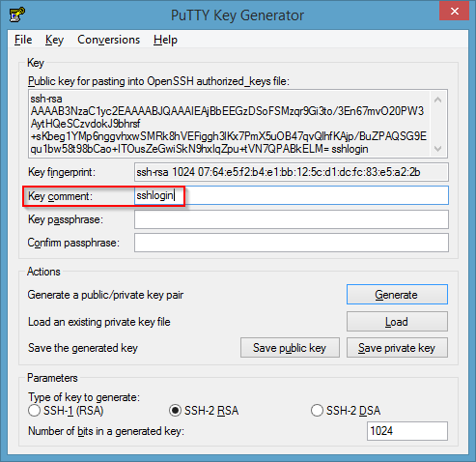Click the PuTTYgen title bar app icon
Image resolution: width=476 pixels, height=462 pixels.
point(17,14)
